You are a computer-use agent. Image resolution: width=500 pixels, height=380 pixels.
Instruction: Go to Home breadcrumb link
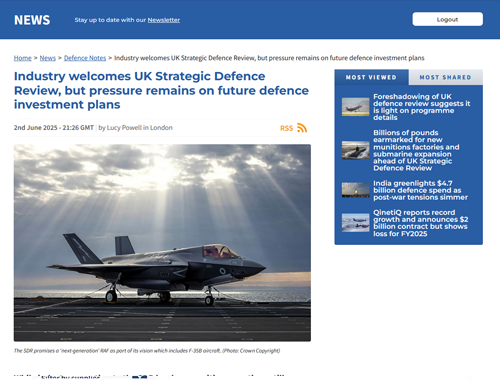(x=23, y=58)
